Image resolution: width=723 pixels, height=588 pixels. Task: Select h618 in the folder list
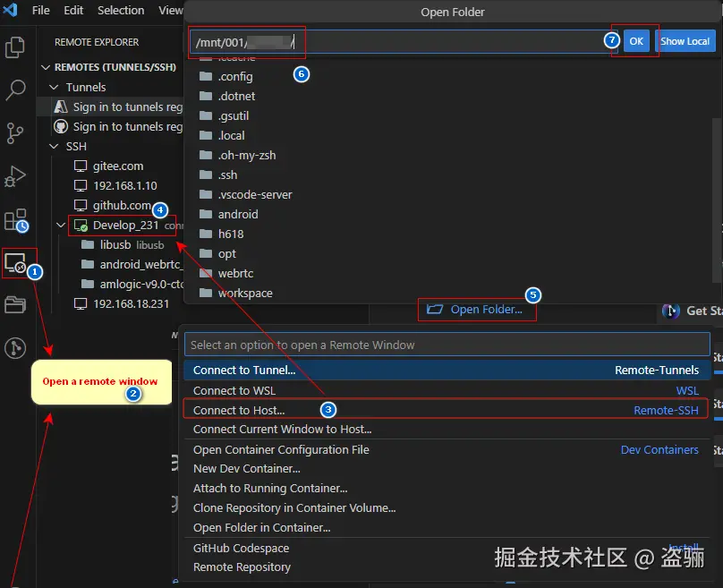231,234
